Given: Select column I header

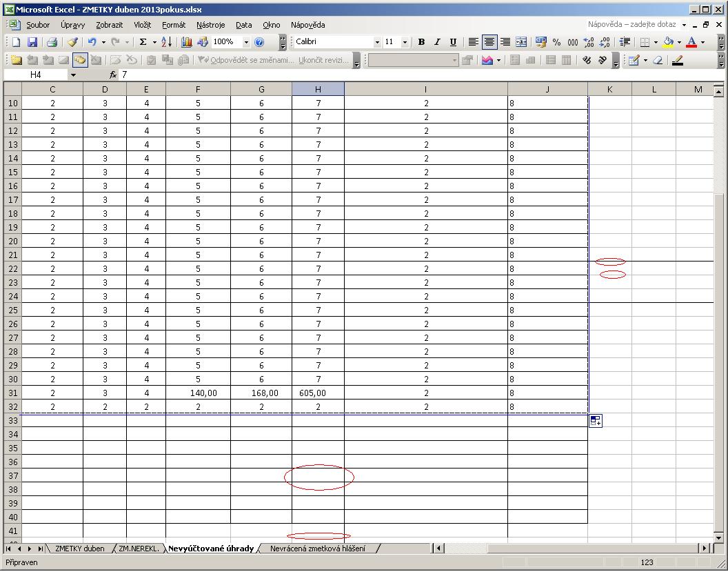Looking at the screenshot, I should point(426,89).
